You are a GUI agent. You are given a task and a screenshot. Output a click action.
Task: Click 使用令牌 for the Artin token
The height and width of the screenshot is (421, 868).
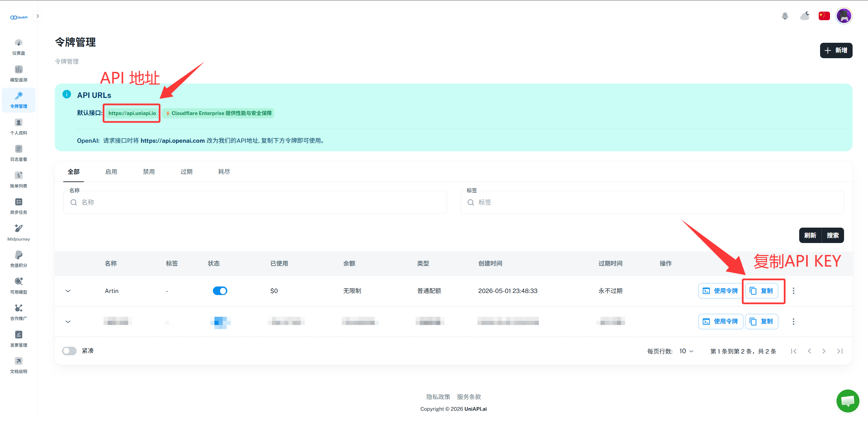pos(720,291)
